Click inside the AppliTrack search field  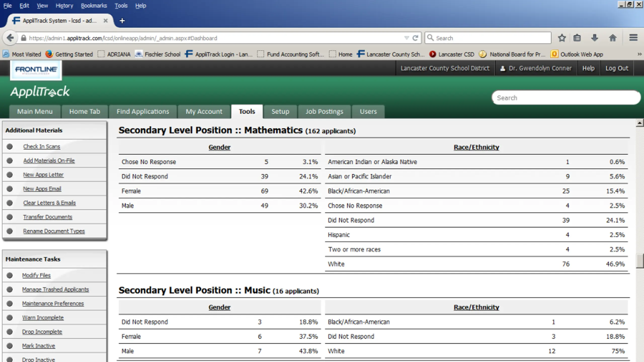tap(566, 98)
